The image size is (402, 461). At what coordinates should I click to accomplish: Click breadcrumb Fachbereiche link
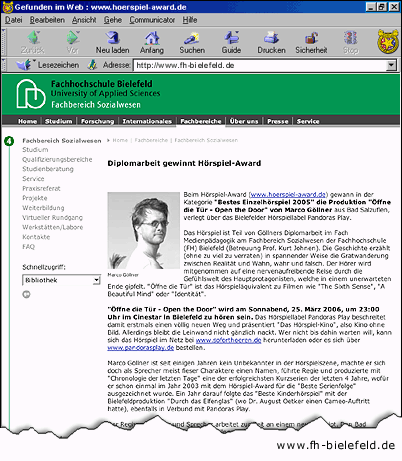(151, 140)
